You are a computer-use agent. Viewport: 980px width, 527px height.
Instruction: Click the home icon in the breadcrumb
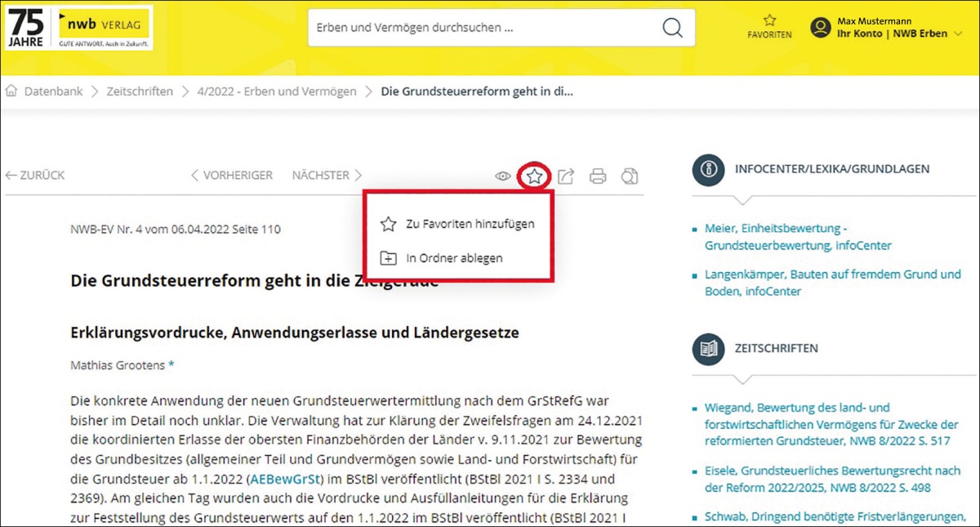[11, 92]
